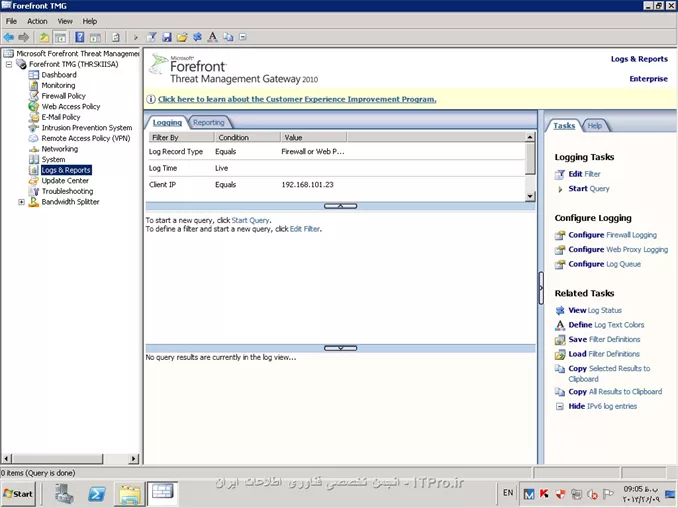Click the Filter By column header
The image size is (678, 508).
(181, 137)
